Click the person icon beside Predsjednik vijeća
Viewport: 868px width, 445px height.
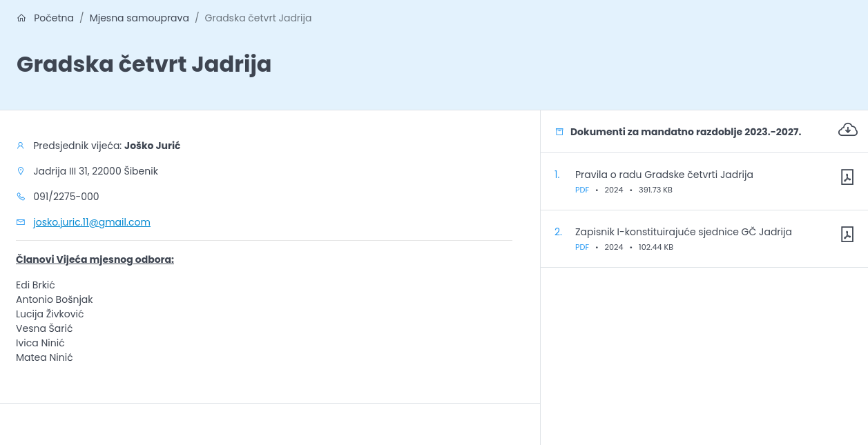pos(21,146)
